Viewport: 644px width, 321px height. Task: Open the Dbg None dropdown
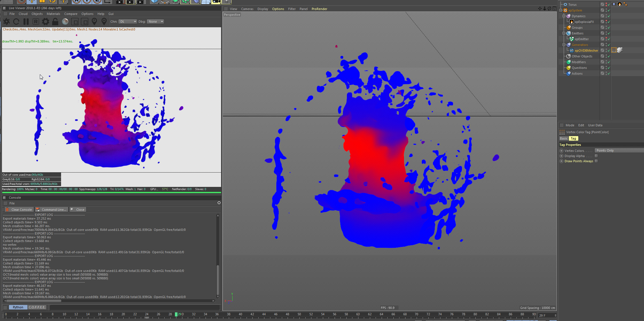coord(155,22)
